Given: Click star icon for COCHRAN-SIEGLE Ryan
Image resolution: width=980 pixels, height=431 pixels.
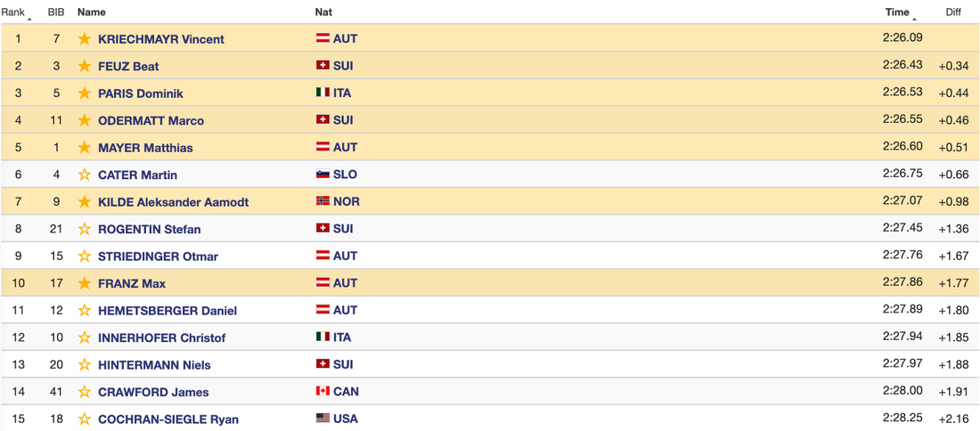Looking at the screenshot, I should coord(85,419).
